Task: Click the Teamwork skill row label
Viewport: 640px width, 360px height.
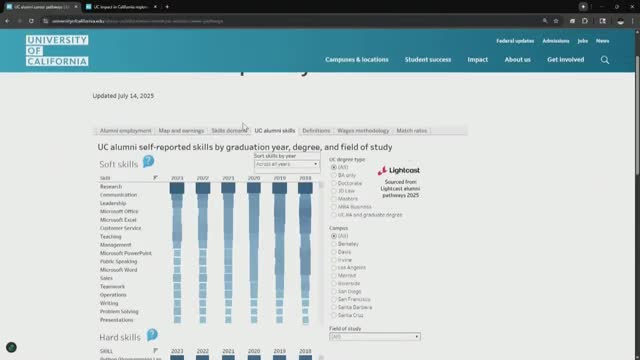Action: pos(112,287)
